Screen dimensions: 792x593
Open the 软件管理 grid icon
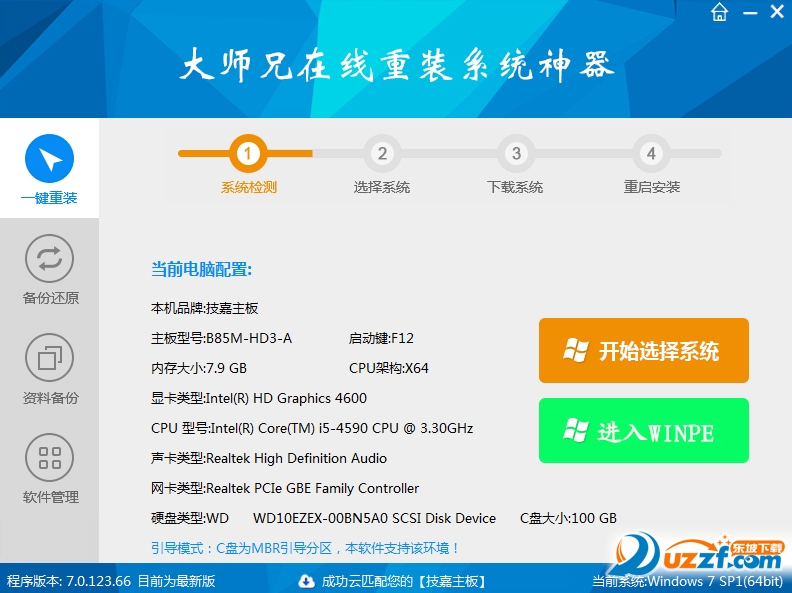(x=50, y=458)
